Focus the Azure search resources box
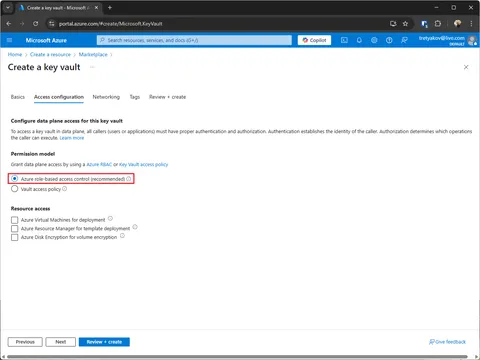 [x=194, y=40]
